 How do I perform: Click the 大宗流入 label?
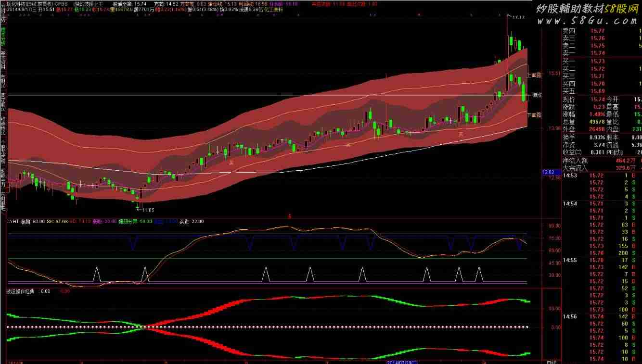click(x=575, y=168)
